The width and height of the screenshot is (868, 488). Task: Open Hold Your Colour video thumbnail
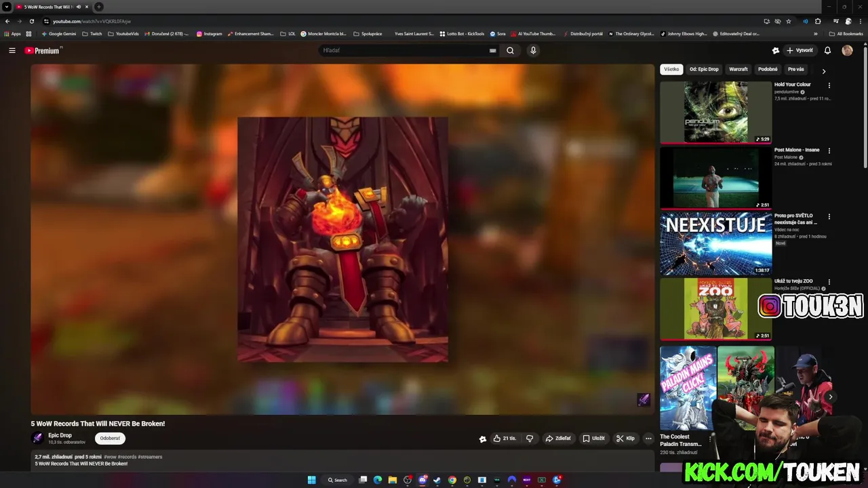715,113
